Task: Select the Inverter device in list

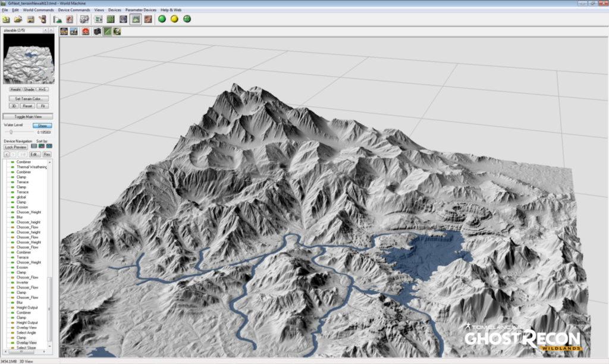Action: (22, 283)
